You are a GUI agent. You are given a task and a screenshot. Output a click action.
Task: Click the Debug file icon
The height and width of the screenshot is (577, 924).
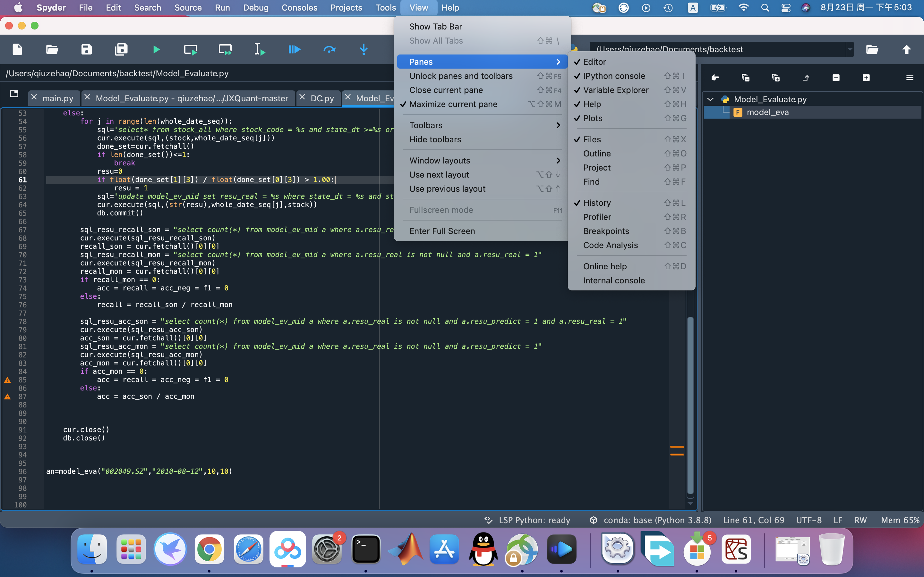[294, 50]
